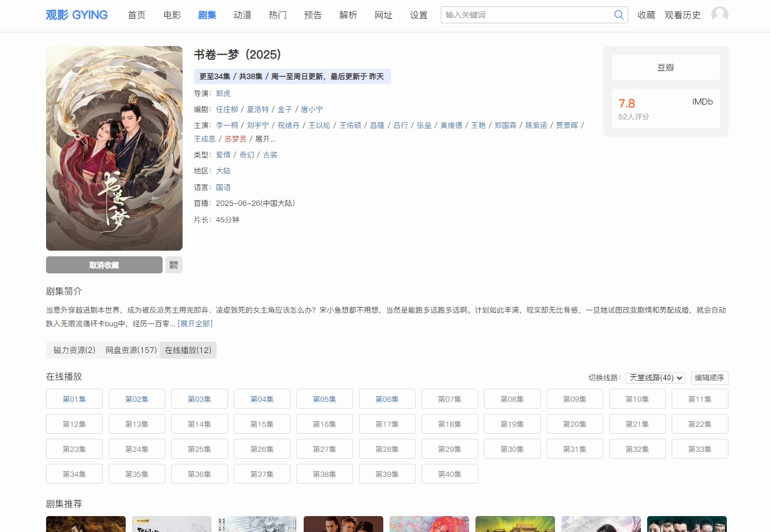Switch to the 在线播放(12) tab
Viewport: 770px width, 532px height.
click(188, 350)
